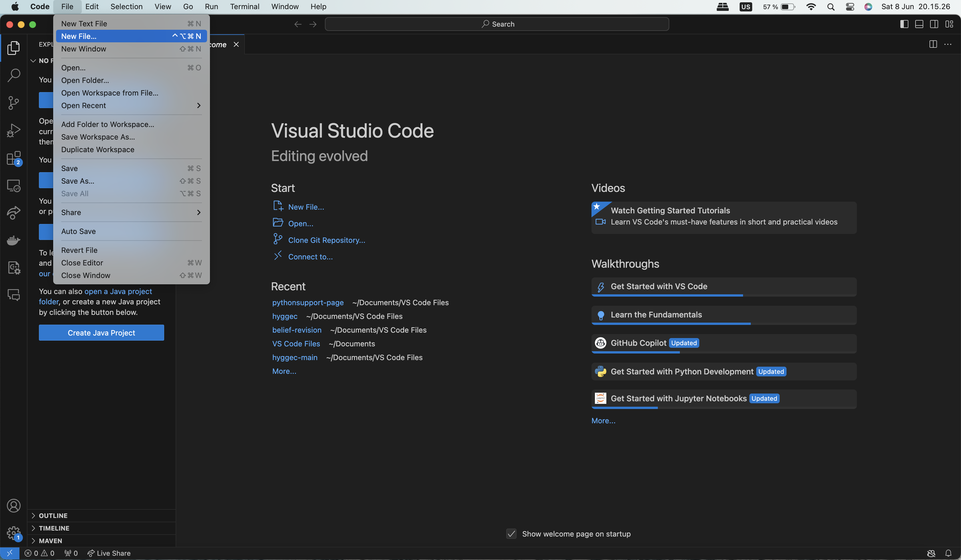Toggle Secondary Side Bar layout button

(x=934, y=24)
